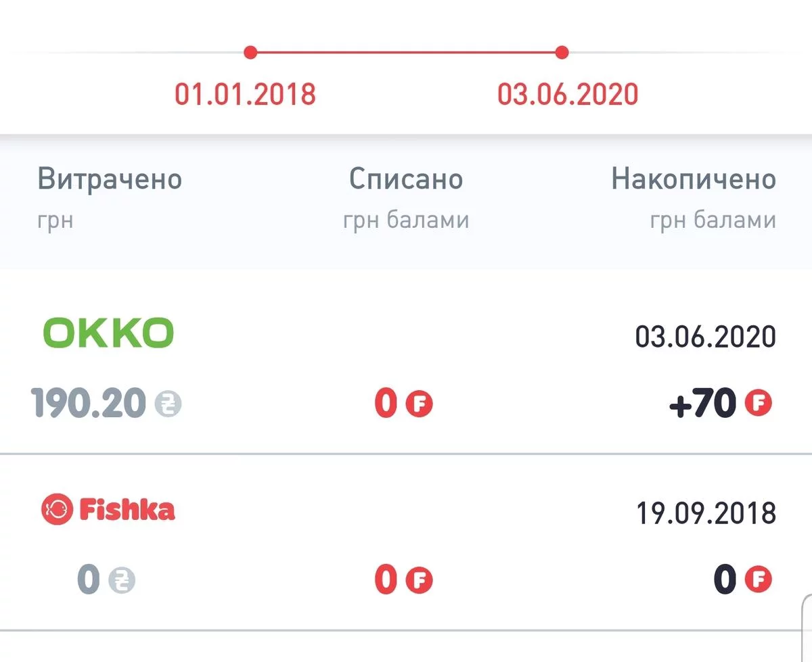The height and width of the screenshot is (662, 812).
Task: Open the transaction dated 03.06.2020
Action: click(x=705, y=336)
